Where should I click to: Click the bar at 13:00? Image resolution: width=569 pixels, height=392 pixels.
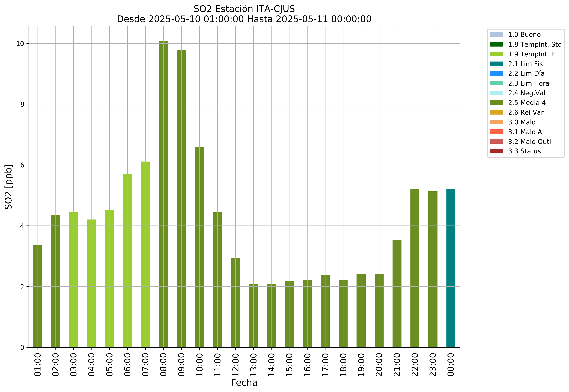click(253, 316)
